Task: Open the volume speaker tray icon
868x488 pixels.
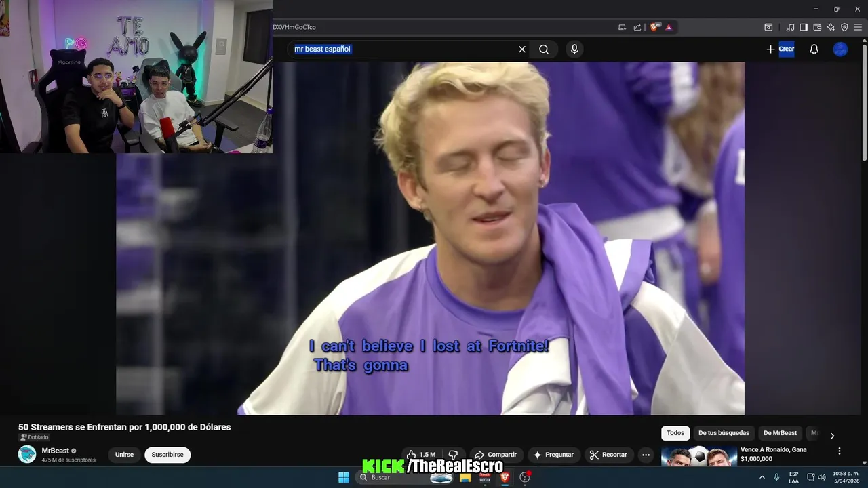Action: point(822,477)
